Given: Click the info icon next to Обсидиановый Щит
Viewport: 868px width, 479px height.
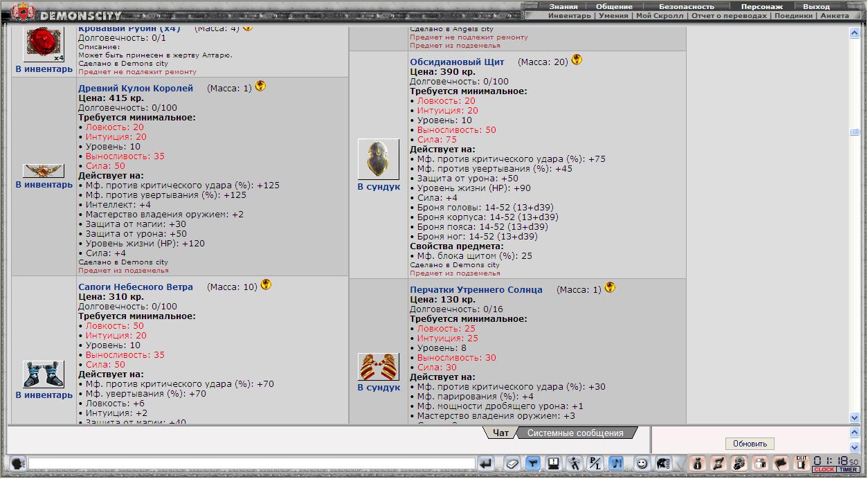Looking at the screenshot, I should pyautogui.click(x=577, y=60).
